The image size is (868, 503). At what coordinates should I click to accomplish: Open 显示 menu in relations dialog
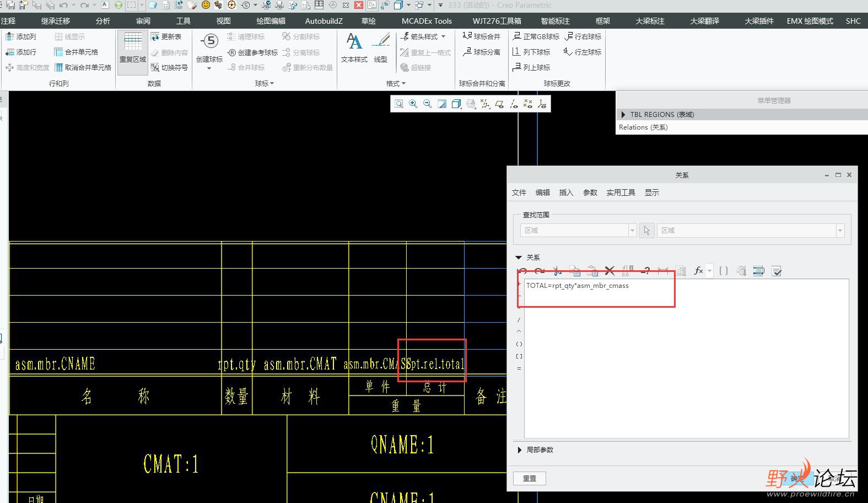point(652,192)
